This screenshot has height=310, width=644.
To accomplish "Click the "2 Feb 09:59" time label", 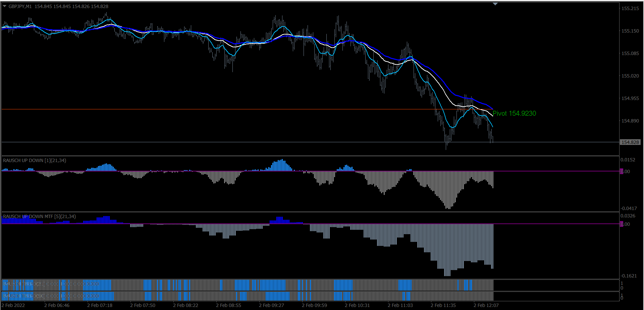I will tap(314, 305).
